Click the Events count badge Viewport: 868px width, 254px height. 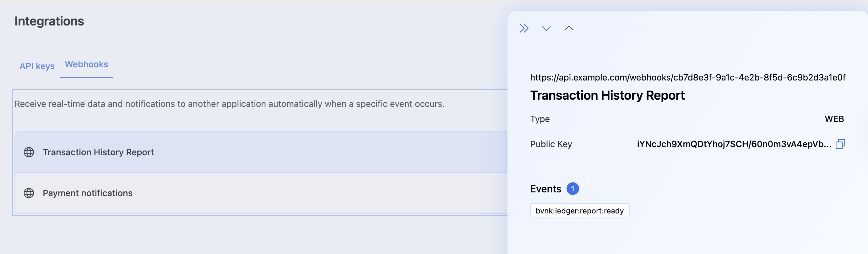click(572, 189)
